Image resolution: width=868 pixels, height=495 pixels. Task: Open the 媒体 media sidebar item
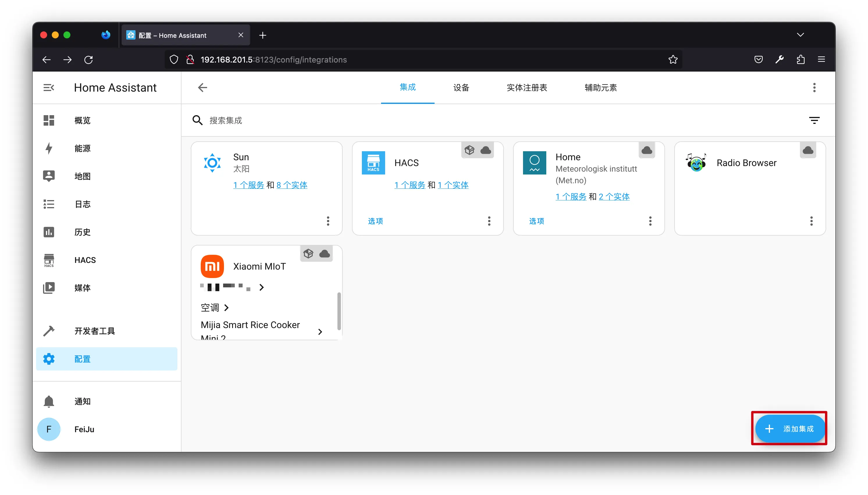tap(82, 288)
